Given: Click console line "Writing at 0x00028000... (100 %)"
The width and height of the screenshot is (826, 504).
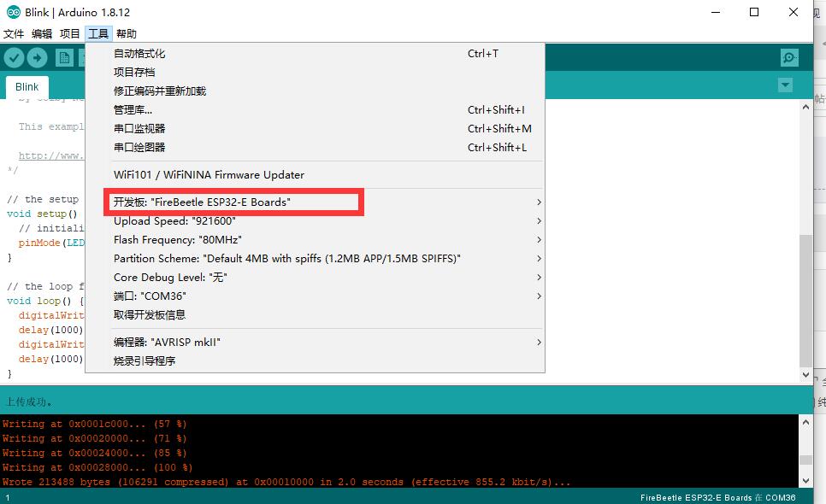Looking at the screenshot, I should (97, 467).
